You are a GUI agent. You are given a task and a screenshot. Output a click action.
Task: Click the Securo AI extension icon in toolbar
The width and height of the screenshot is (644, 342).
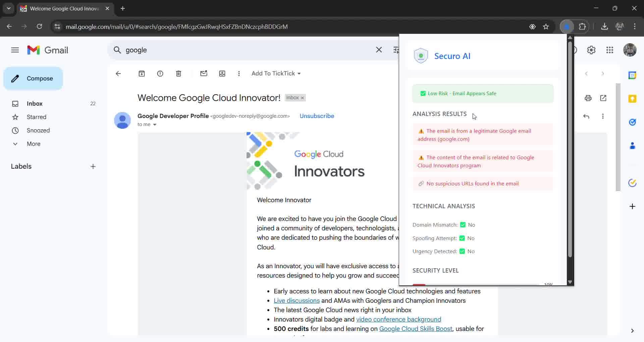[567, 27]
